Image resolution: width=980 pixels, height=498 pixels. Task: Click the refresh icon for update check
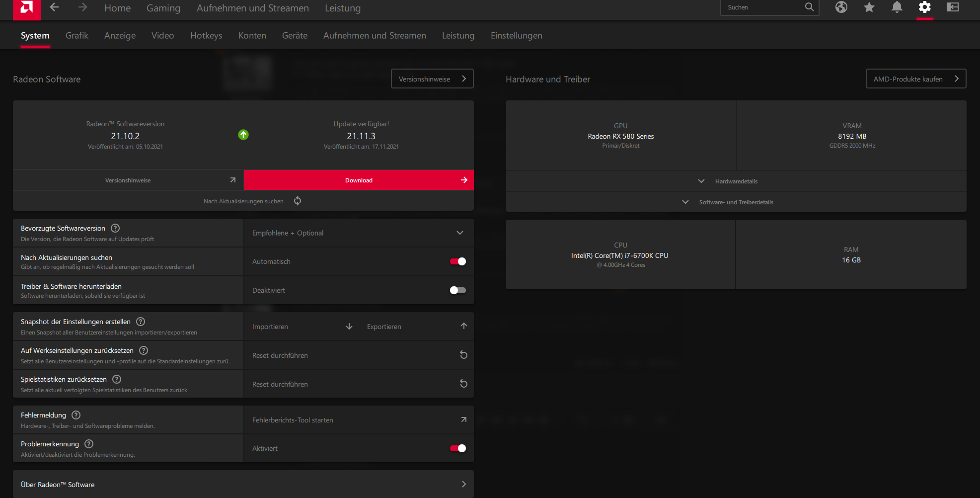click(298, 201)
